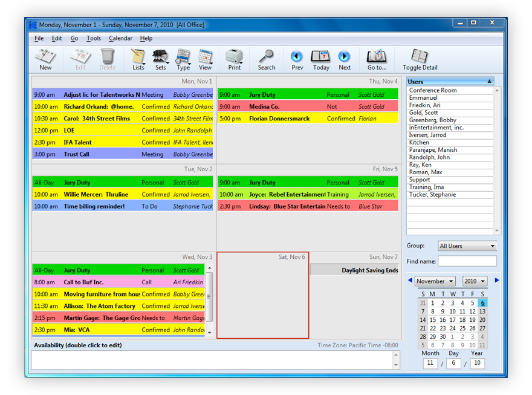
Task: Select the Florian Donnersmarck appointment
Action: 308,119
